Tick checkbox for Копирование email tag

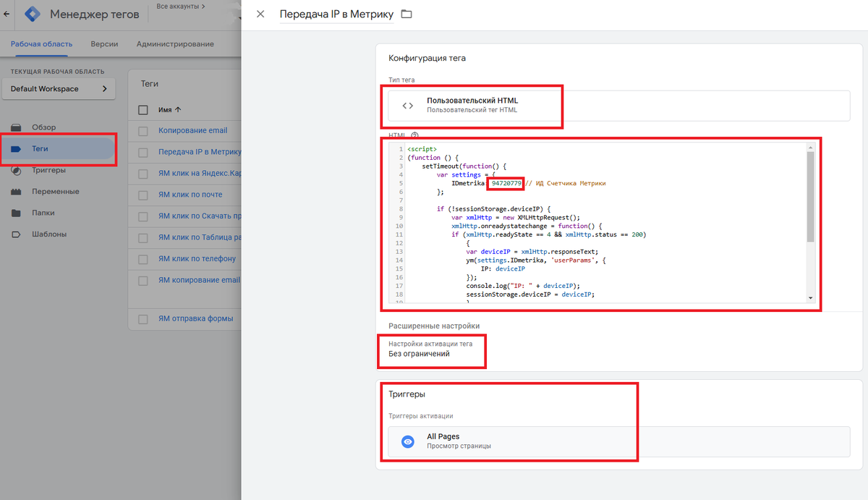pos(143,131)
